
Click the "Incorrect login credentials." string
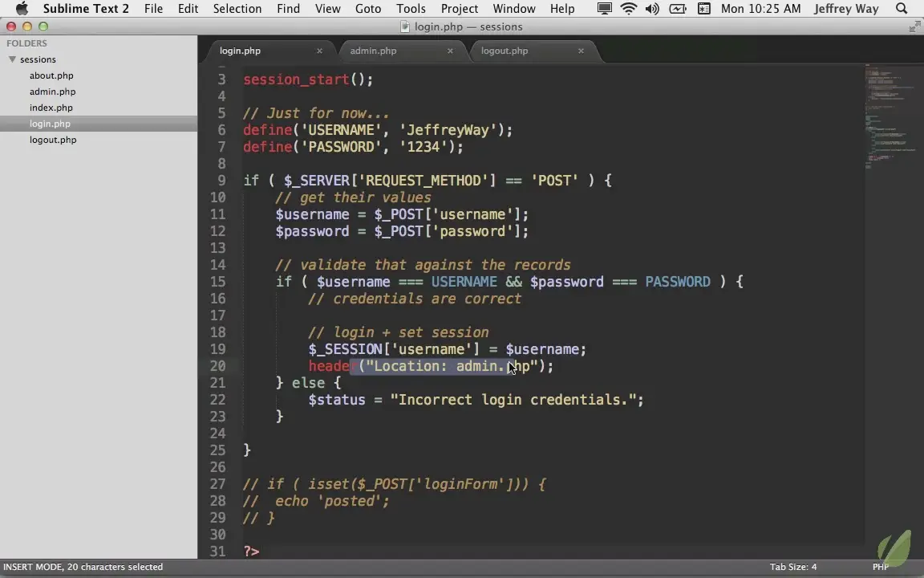pyautogui.click(x=513, y=400)
